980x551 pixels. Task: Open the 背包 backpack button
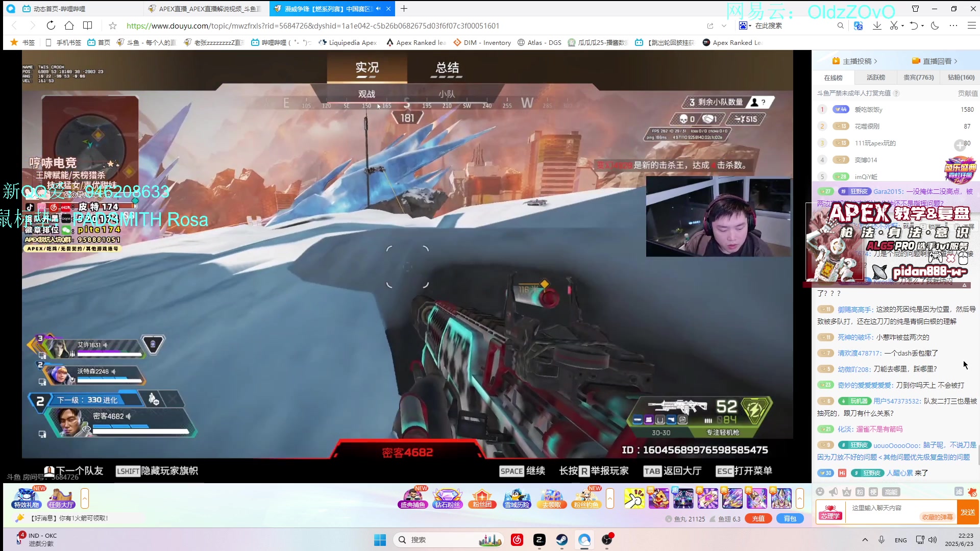[790, 518]
